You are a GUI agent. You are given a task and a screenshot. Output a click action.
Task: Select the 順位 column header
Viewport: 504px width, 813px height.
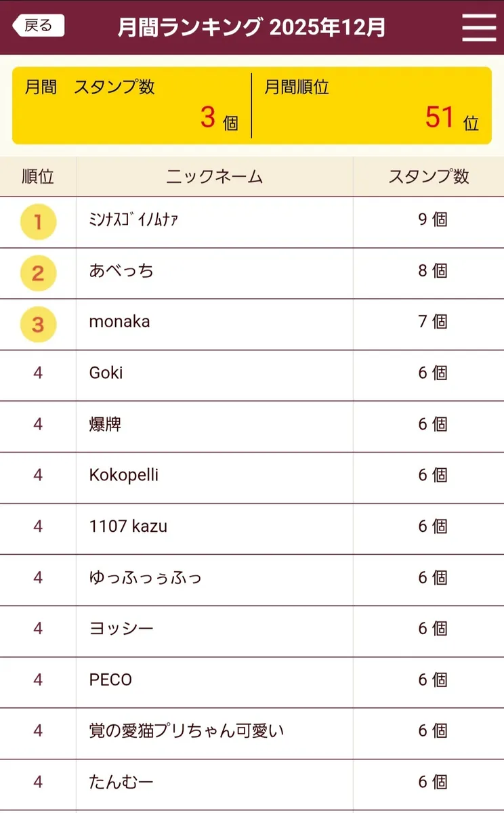pyautogui.click(x=38, y=177)
